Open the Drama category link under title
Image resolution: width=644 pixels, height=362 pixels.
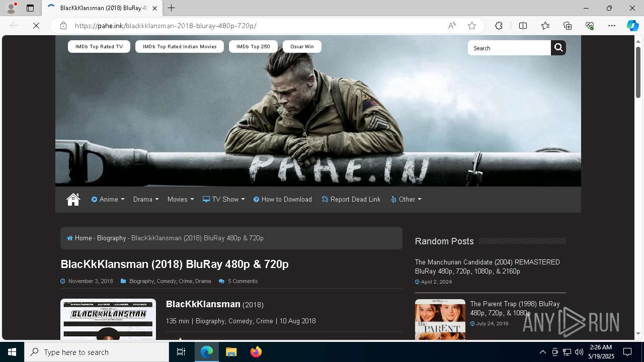tap(203, 281)
